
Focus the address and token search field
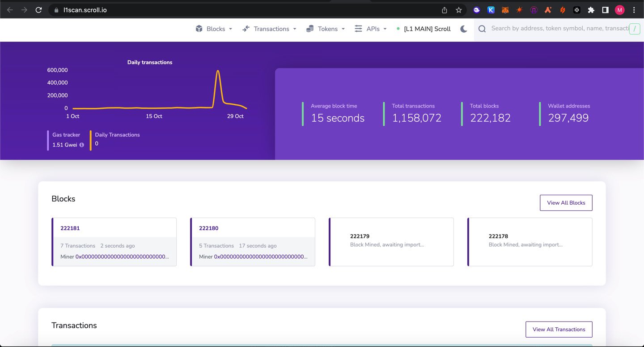pyautogui.click(x=560, y=28)
